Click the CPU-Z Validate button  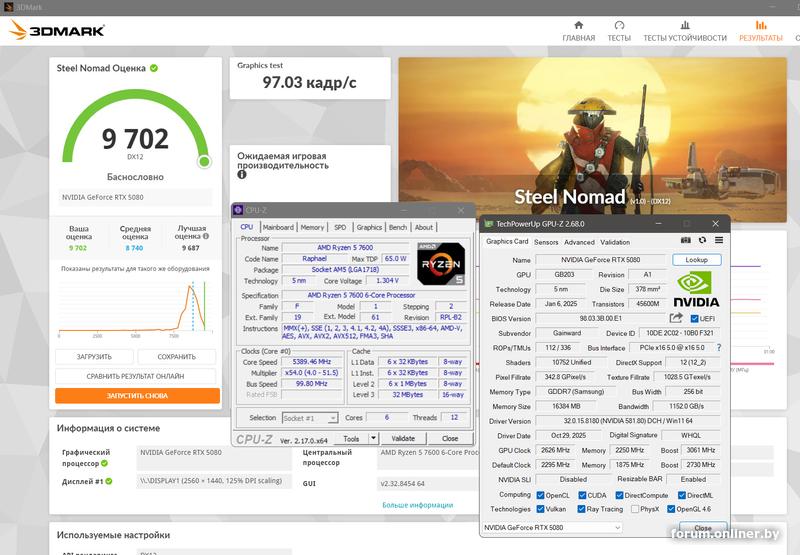click(403, 438)
